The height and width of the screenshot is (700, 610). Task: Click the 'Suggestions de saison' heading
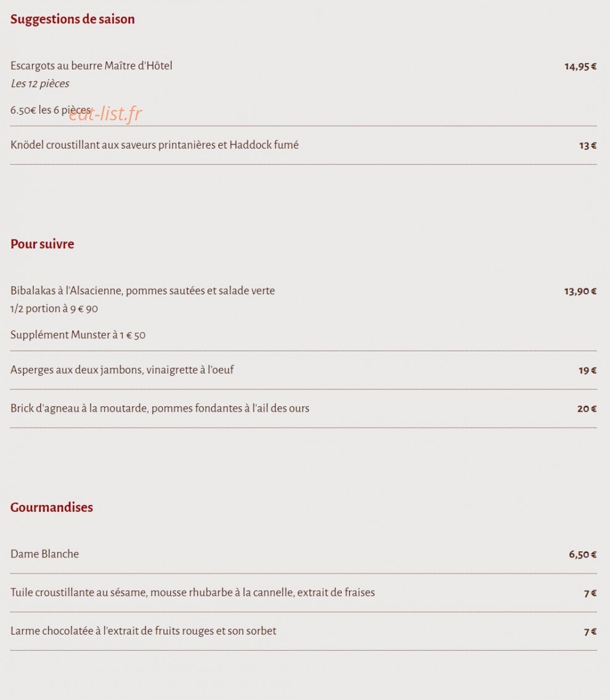(72, 19)
